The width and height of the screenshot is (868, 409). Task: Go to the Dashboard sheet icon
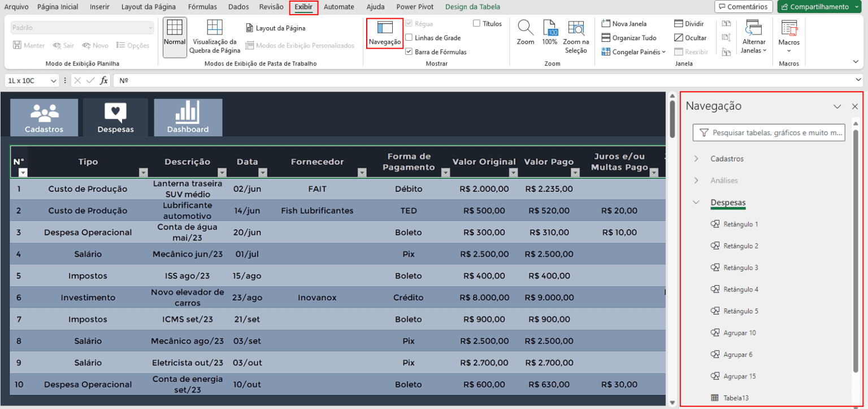(x=188, y=118)
